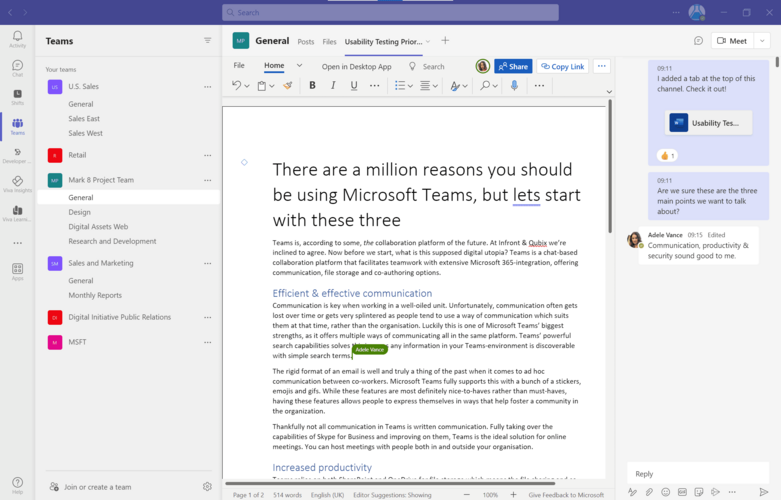Expand the Find dropdown arrow

495,86
